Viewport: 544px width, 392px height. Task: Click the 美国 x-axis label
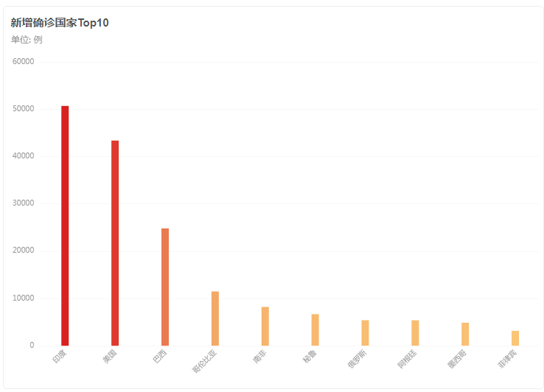point(109,358)
